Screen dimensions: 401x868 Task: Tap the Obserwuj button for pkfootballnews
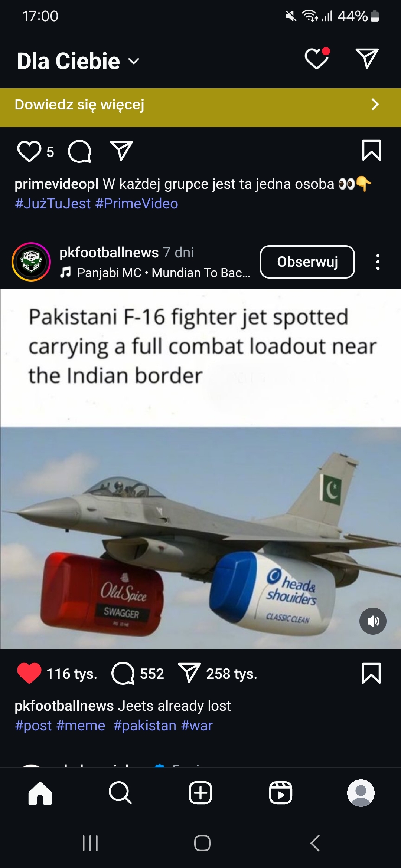307,262
